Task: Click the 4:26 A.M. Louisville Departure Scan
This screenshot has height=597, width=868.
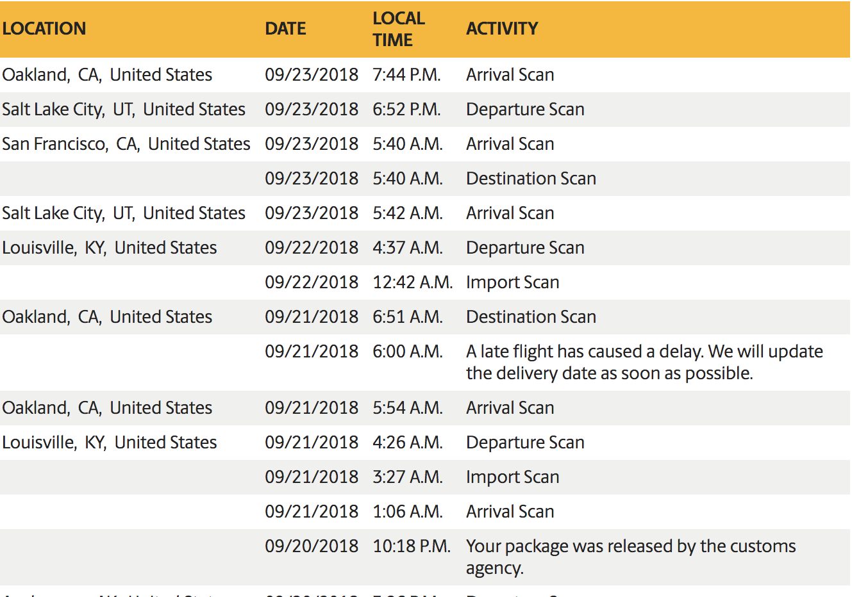Action: (x=425, y=443)
